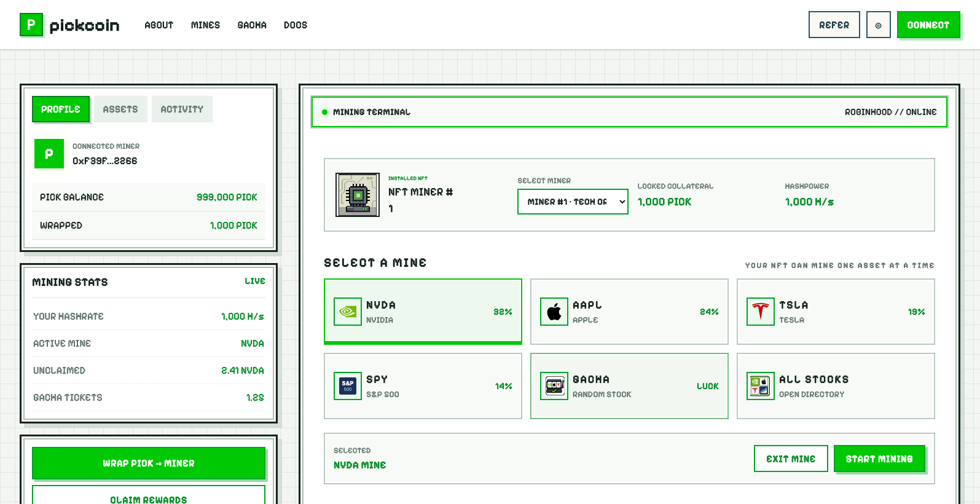Viewport: 980px width, 504px height.
Task: Click the Your Hashrate 1,000 H/s value
Action: 243,317
